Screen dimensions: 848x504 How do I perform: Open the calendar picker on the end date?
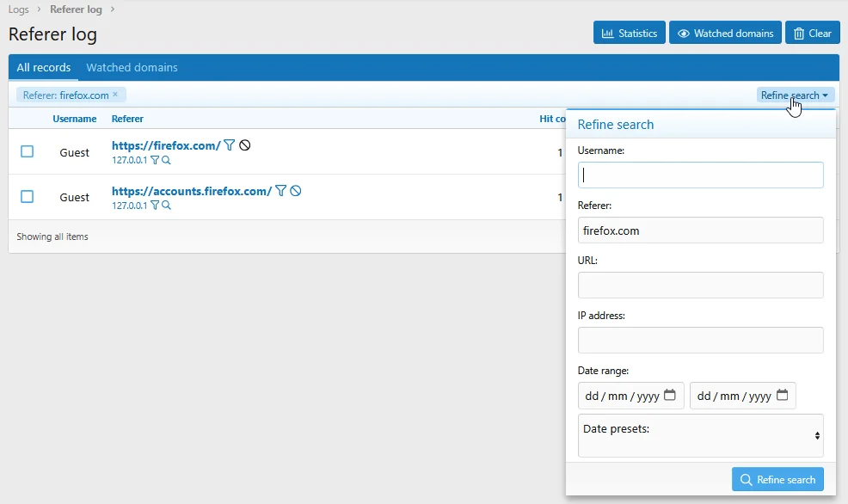click(782, 396)
